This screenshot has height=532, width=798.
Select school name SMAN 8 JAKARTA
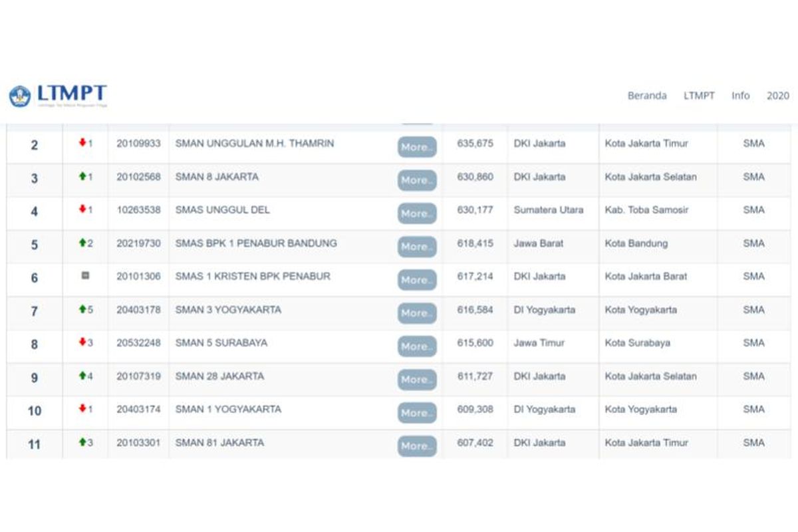click(x=217, y=176)
